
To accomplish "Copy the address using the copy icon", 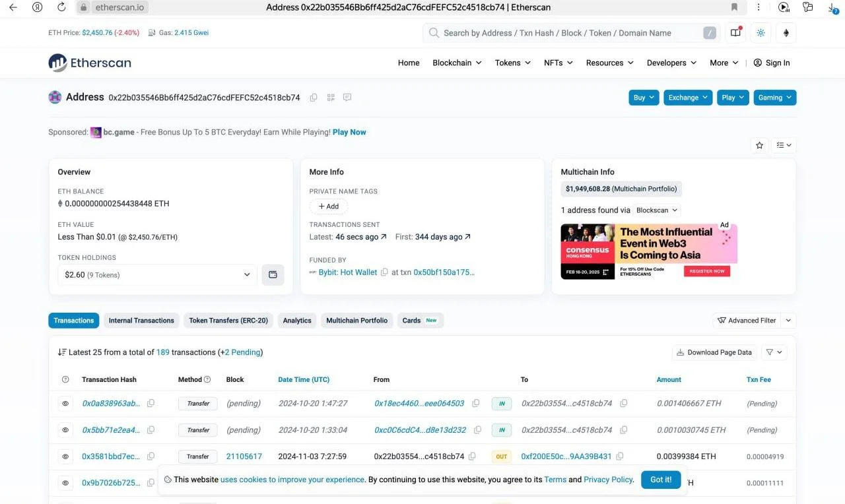I will pos(314,98).
